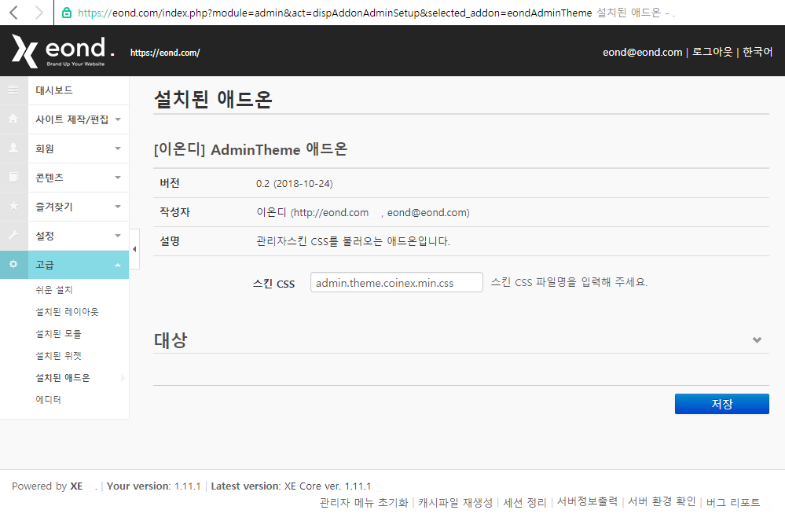
Task: Click the advanced gear icon
Action: coord(13,264)
